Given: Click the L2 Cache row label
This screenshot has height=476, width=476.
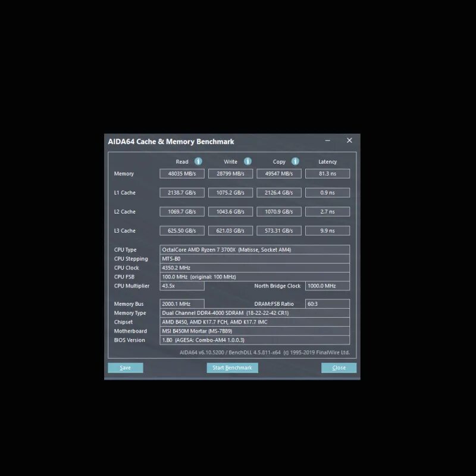Looking at the screenshot, I should (x=125, y=212).
